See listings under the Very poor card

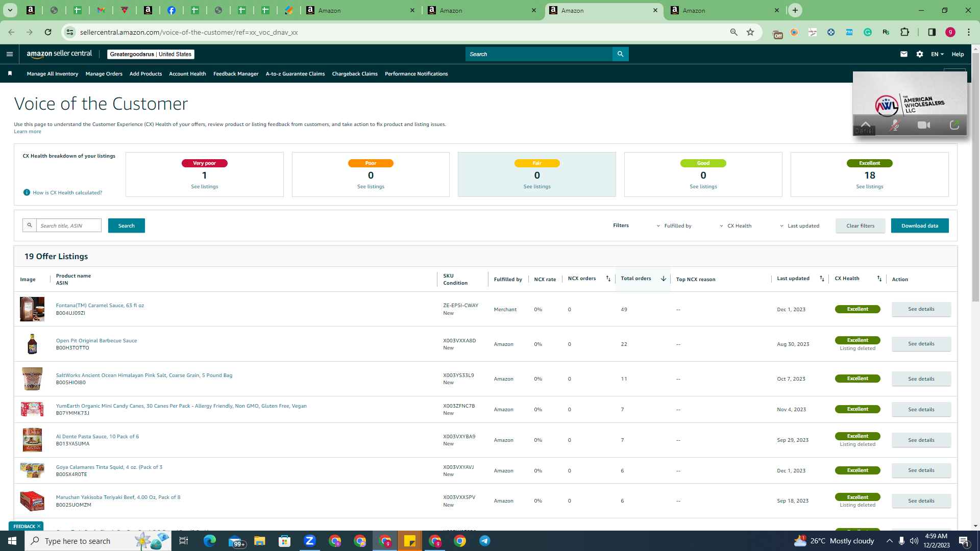pyautogui.click(x=205, y=187)
